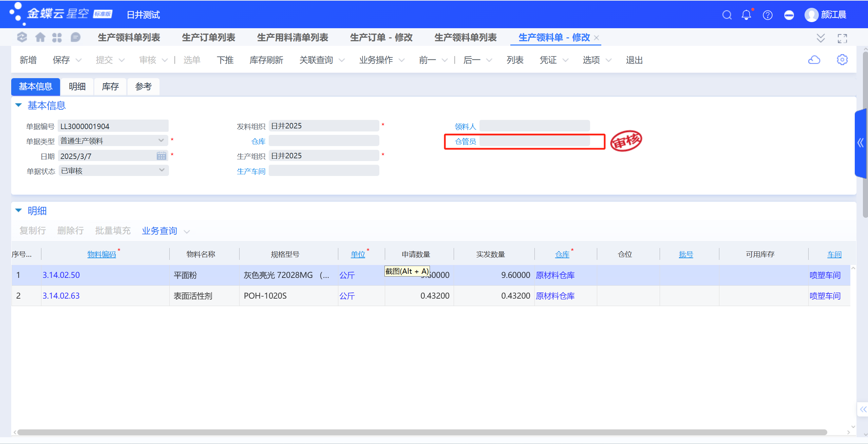
Task: Click the horizontal scrollbar under the grid
Action: (x=422, y=432)
